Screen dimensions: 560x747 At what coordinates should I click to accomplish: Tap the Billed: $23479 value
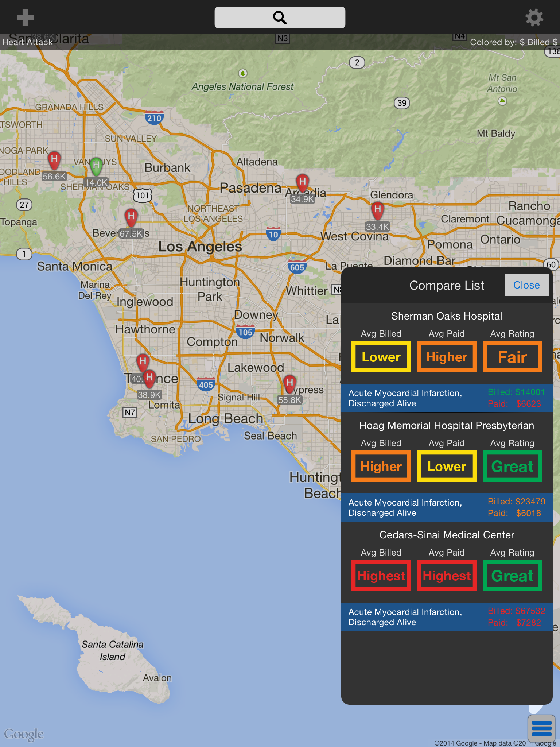516,502
